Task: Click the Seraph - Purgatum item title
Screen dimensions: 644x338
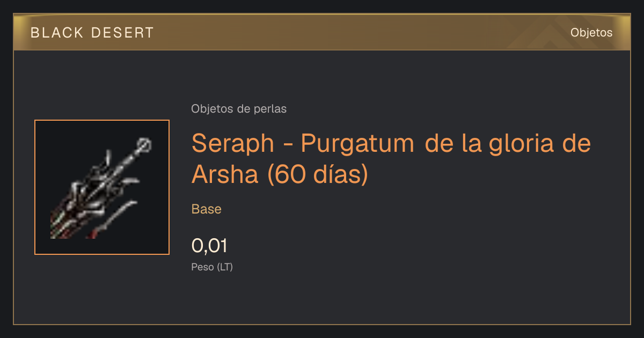Action: click(391, 159)
